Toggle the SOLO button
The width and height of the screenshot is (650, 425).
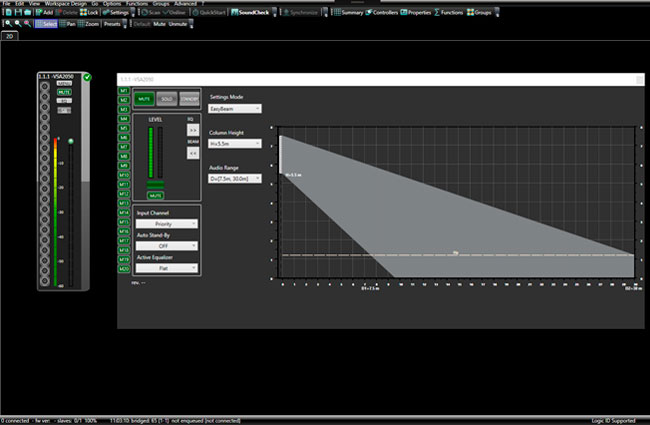click(167, 99)
